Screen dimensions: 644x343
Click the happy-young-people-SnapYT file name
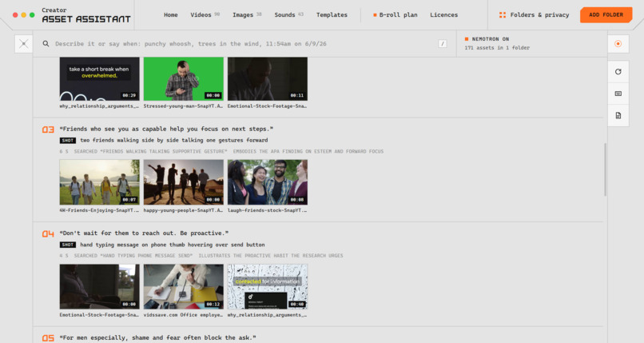tap(183, 210)
